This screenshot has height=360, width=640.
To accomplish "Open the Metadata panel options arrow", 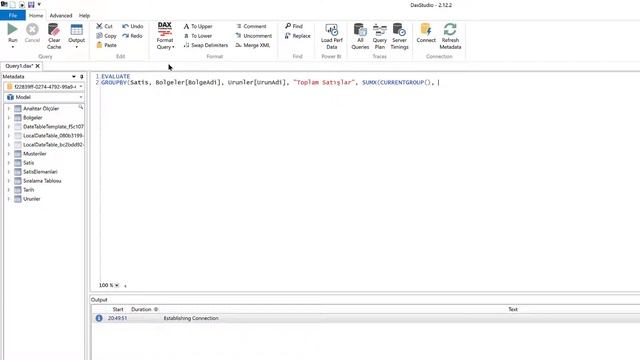I will tap(74, 76).
